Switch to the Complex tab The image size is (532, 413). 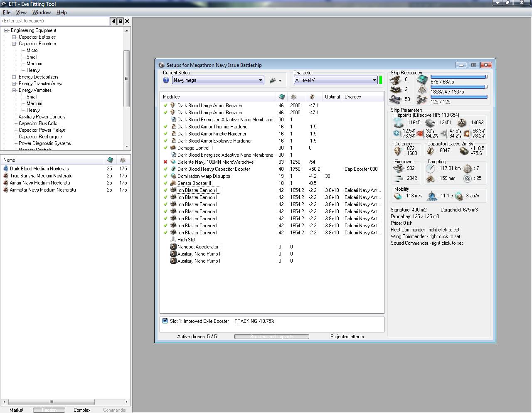[82, 410]
